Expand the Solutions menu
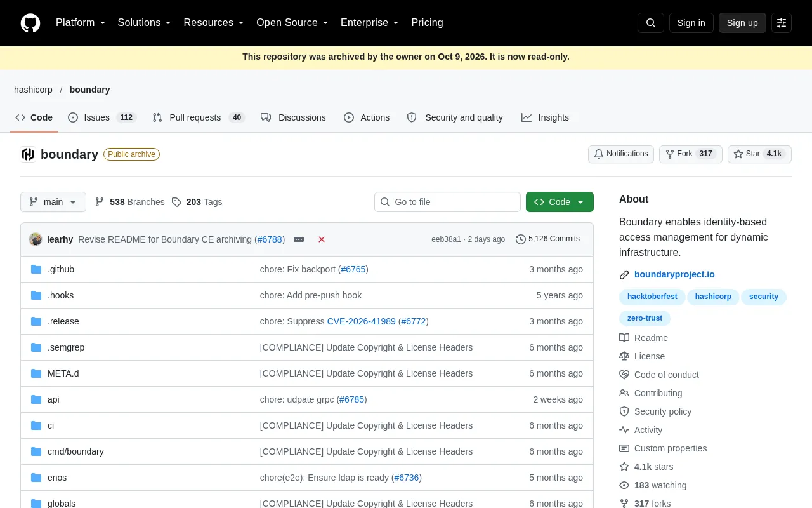 point(145,23)
